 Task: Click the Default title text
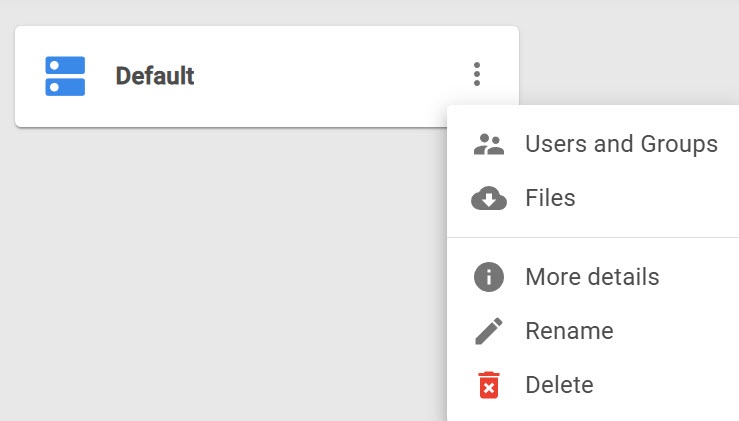(155, 76)
